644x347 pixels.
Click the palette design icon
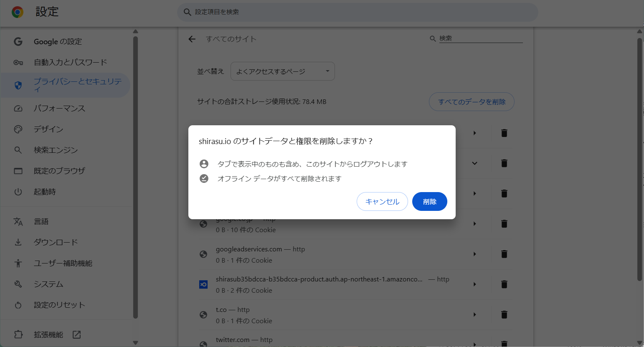[x=18, y=129]
